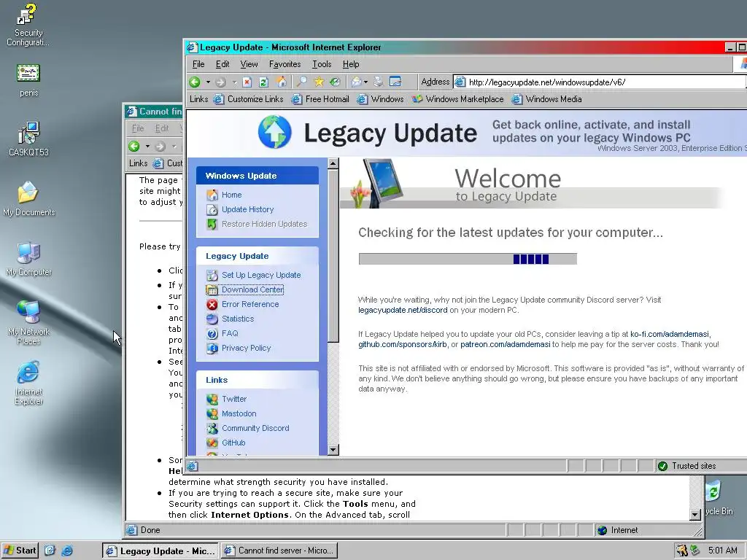The width and height of the screenshot is (747, 560).
Task: Click the Forward arrow in Legacy Update window
Action: [x=220, y=82]
